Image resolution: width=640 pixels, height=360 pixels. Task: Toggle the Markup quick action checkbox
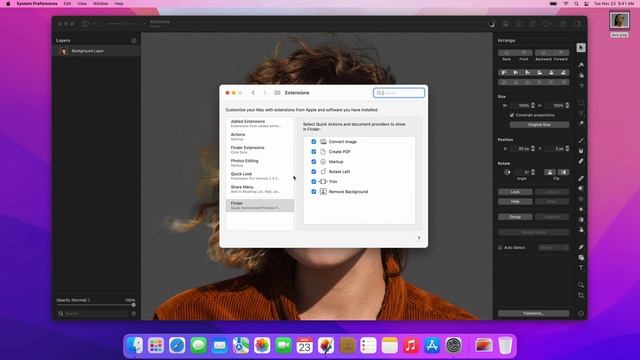[x=313, y=162]
